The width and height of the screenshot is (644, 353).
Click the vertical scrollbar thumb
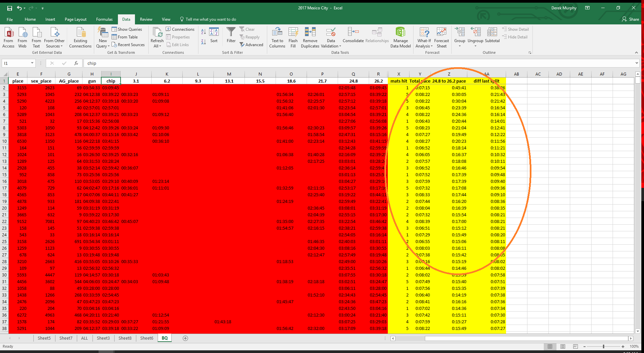click(x=638, y=80)
